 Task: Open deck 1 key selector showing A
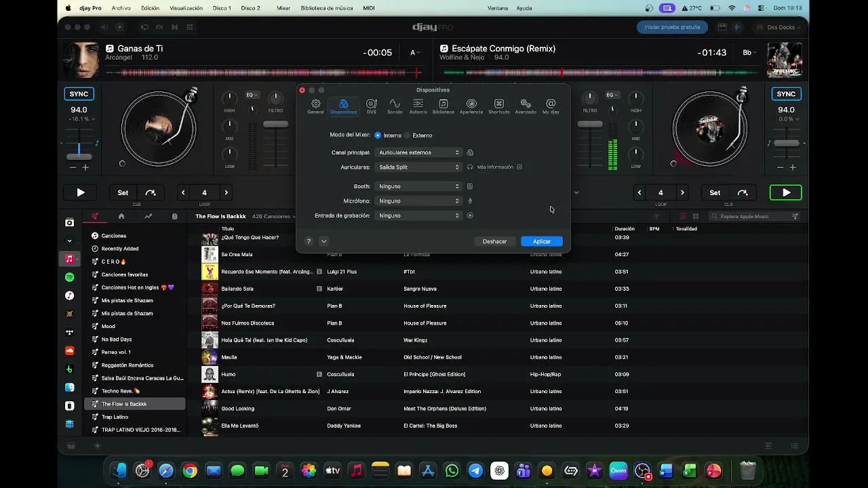[x=415, y=52]
